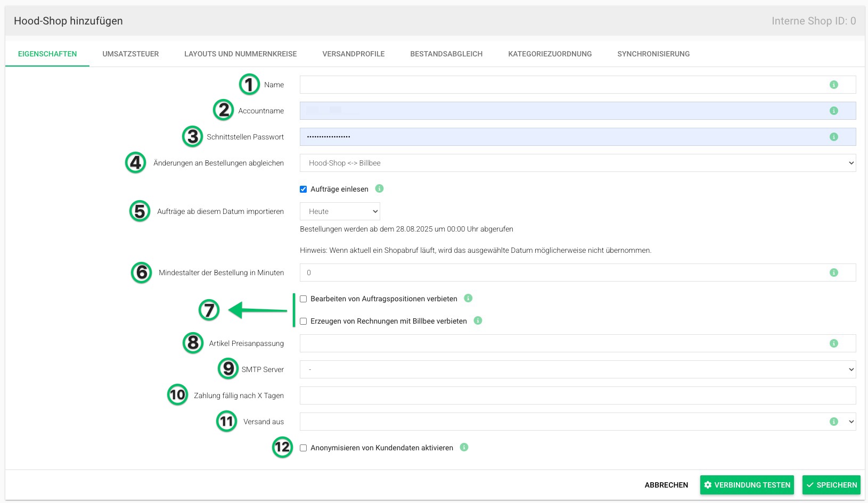This screenshot has height=503, width=868.
Task: Uncheck the Aufträge einlesen checkbox
Action: coord(303,189)
